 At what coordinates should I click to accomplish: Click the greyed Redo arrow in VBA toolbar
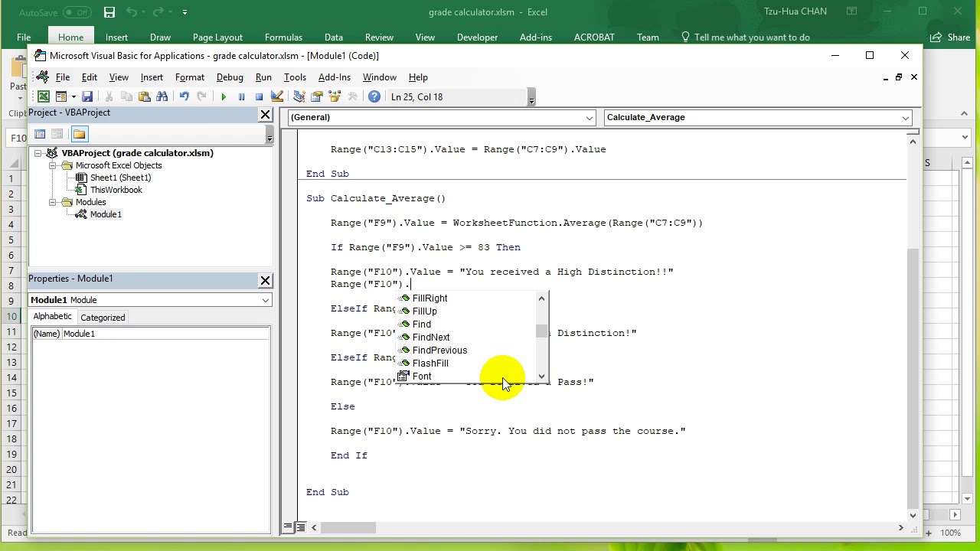point(201,96)
